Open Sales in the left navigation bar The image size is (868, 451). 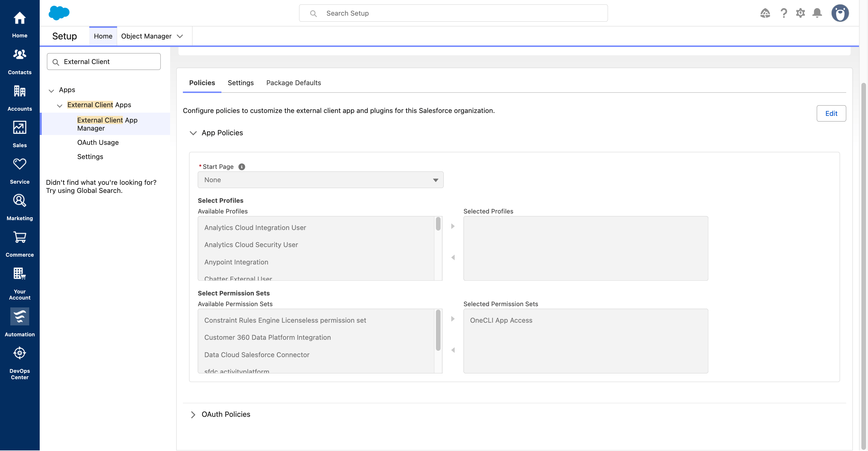(19, 134)
